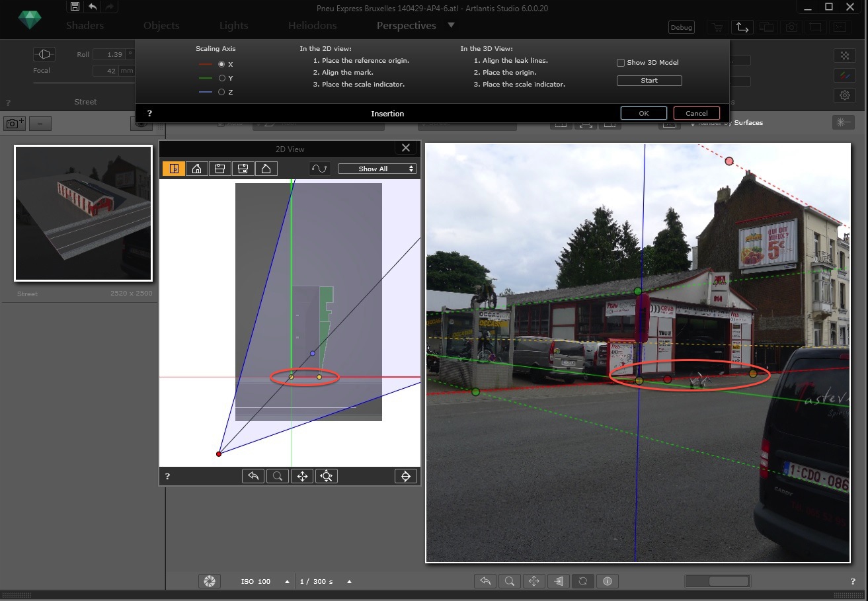Select the Z scaling axis radio button
The width and height of the screenshot is (868, 601).
[x=221, y=93]
